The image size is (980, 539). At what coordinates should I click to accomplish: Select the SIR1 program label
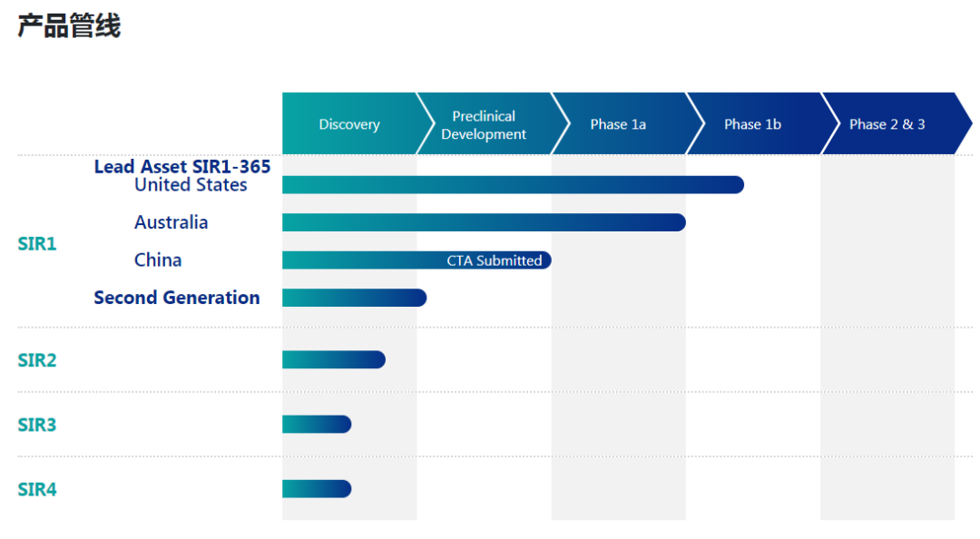click(37, 244)
